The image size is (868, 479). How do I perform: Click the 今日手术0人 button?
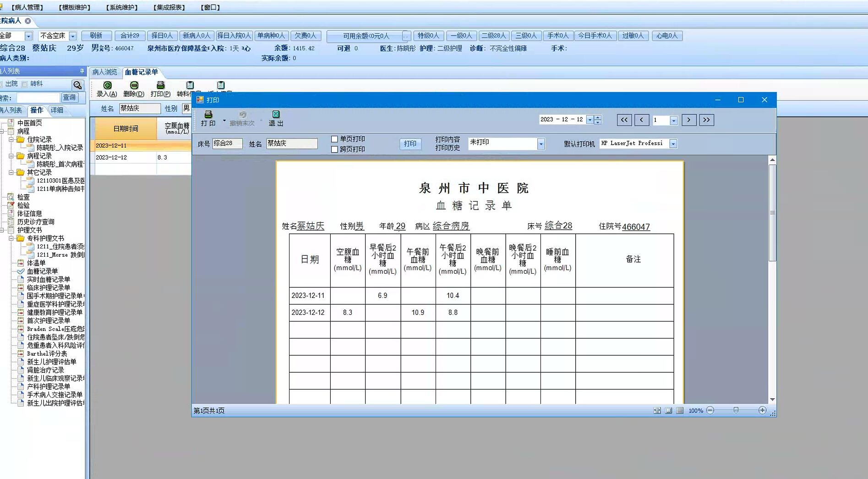(595, 36)
